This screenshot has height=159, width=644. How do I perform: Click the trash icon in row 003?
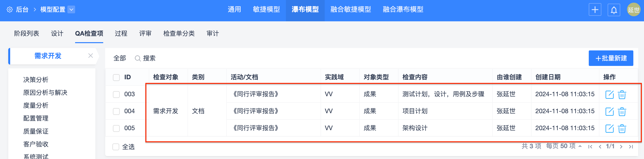tap(622, 95)
